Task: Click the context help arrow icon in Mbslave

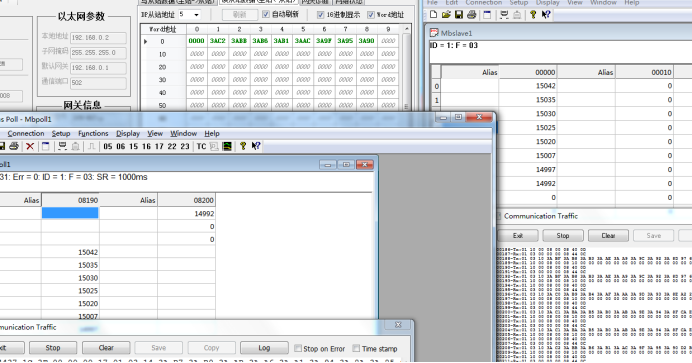Action: coord(546,15)
